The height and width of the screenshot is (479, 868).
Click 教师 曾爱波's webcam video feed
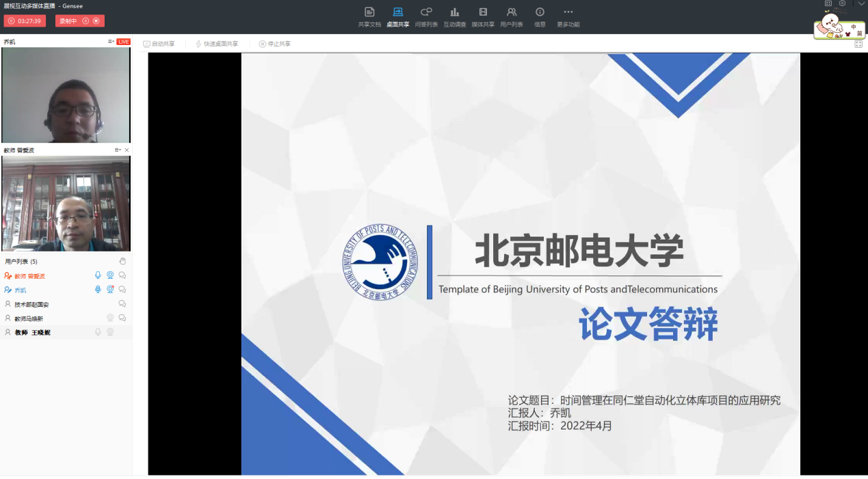66,204
